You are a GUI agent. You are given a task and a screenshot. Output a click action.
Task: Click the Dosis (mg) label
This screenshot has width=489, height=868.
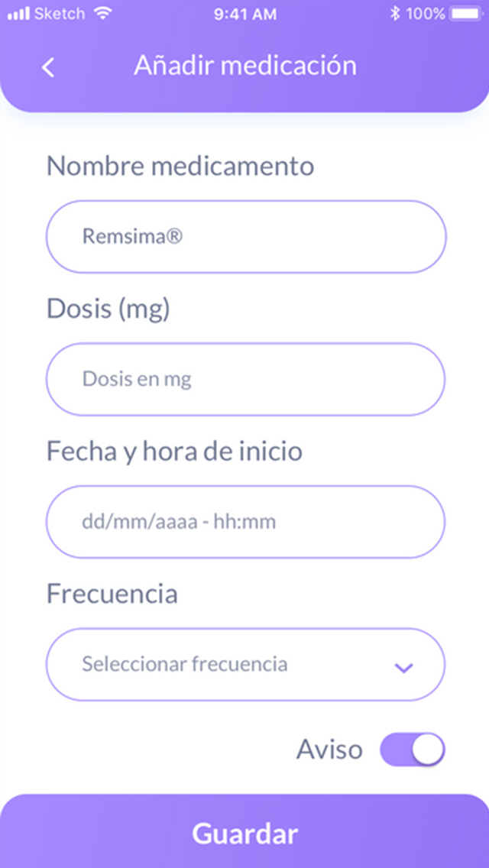tap(108, 308)
